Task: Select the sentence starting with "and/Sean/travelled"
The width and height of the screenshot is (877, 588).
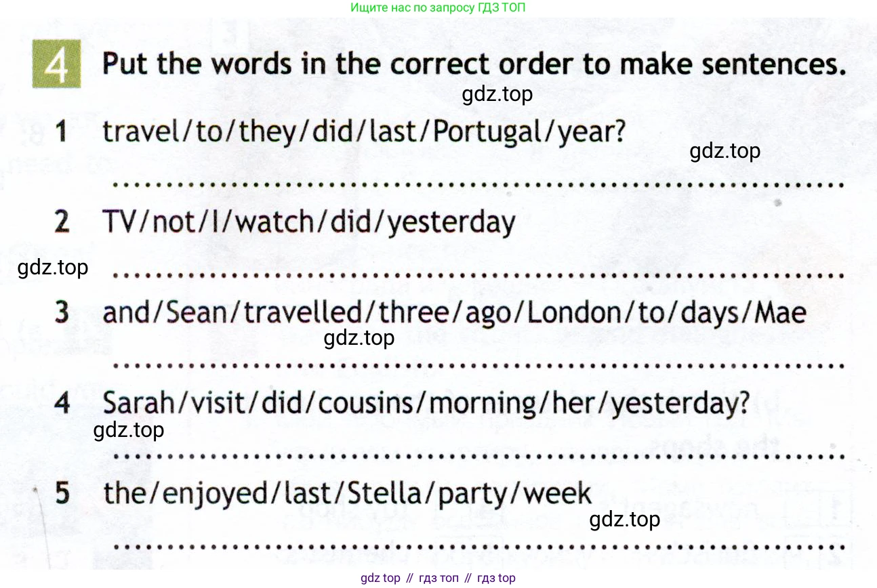Action: coord(454,314)
